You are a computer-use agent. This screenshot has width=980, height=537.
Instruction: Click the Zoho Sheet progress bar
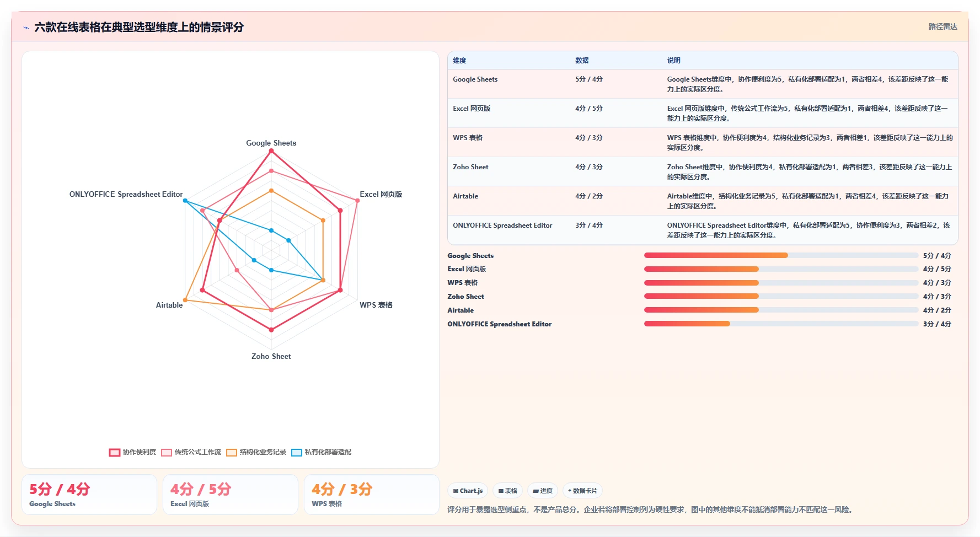(x=781, y=296)
